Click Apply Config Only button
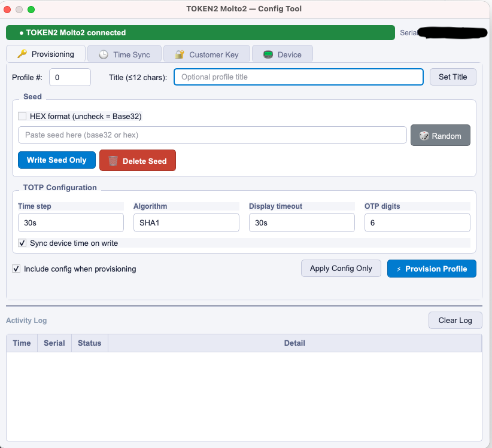Screen dimensions: 492x448 point(341,269)
